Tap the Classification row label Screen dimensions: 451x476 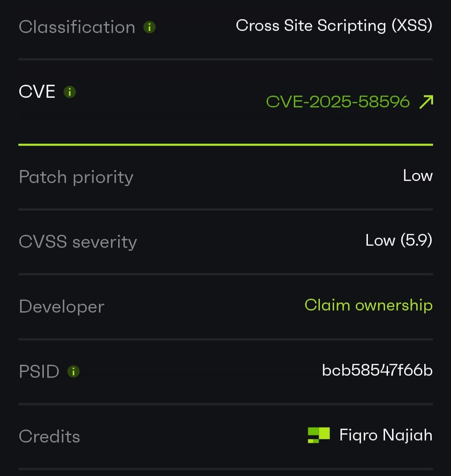point(77,28)
